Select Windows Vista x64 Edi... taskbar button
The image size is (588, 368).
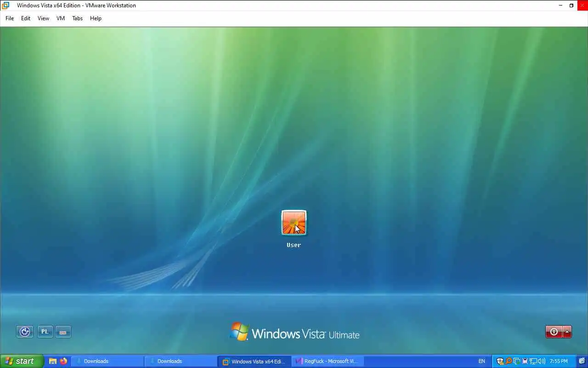[254, 361]
